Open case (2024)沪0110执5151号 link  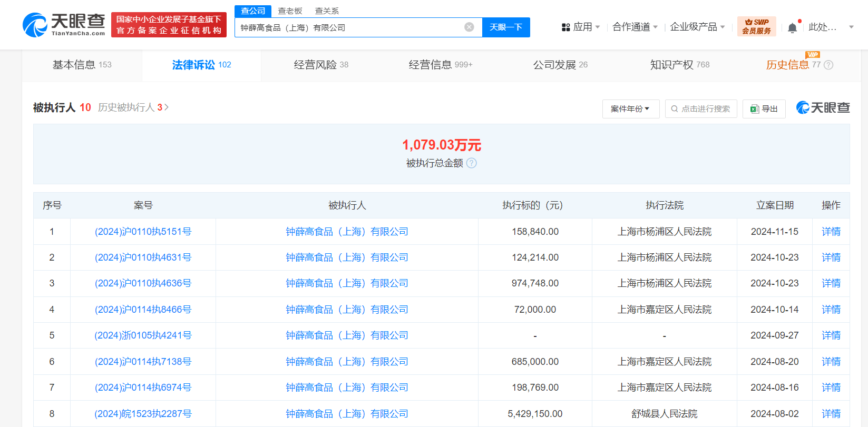point(143,232)
